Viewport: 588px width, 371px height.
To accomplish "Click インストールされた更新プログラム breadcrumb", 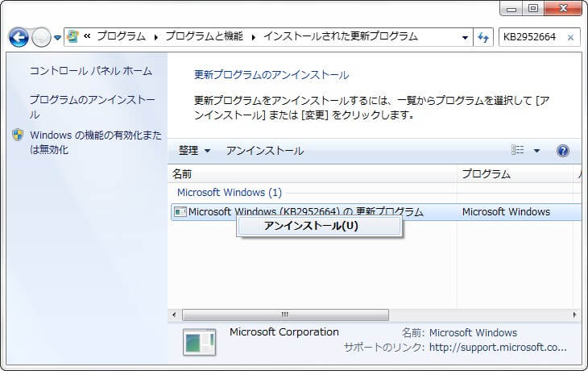I will tap(341, 36).
